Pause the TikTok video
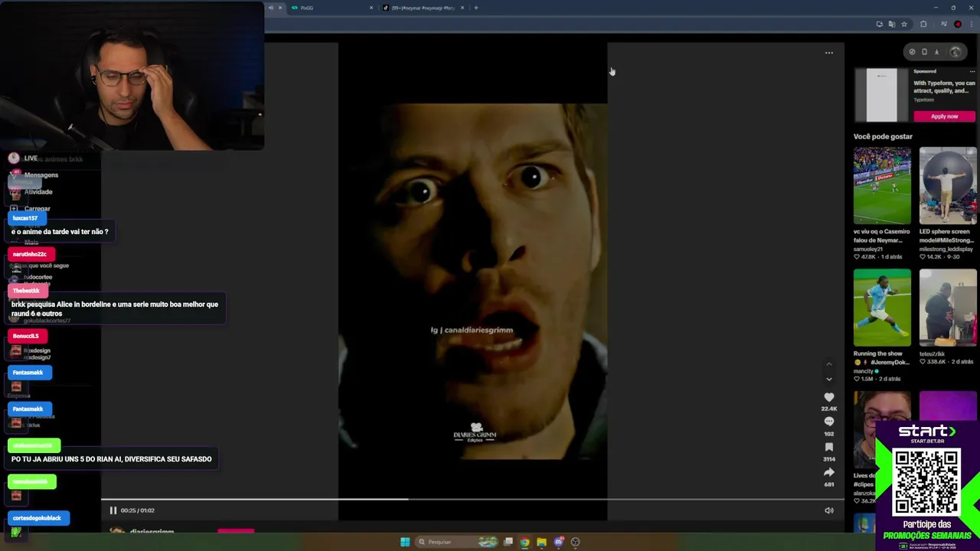 pos(113,510)
